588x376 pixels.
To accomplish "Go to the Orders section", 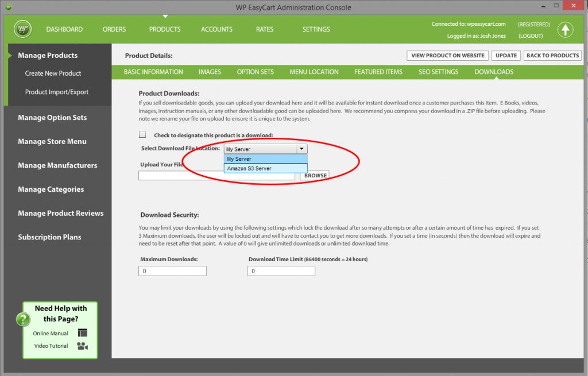I will point(114,29).
